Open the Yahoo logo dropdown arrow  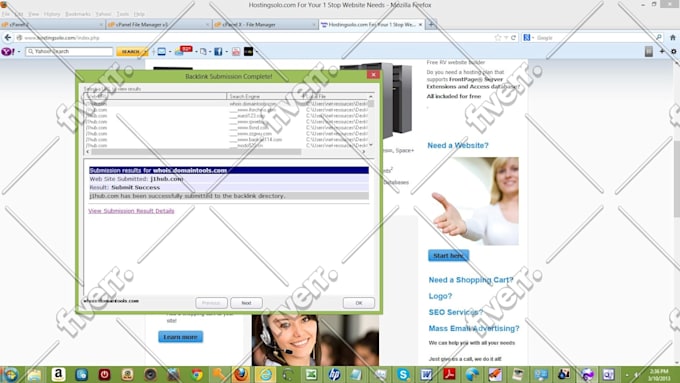[19, 52]
